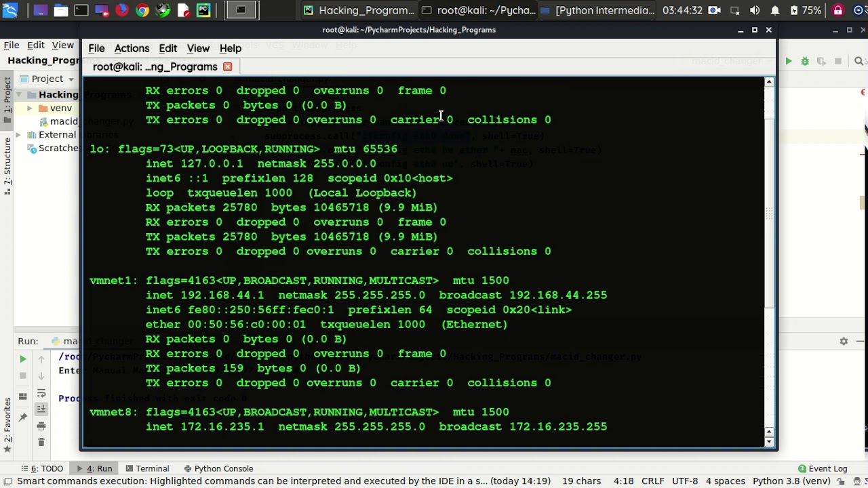
Task: Open terminal File menu
Action: coord(96,48)
